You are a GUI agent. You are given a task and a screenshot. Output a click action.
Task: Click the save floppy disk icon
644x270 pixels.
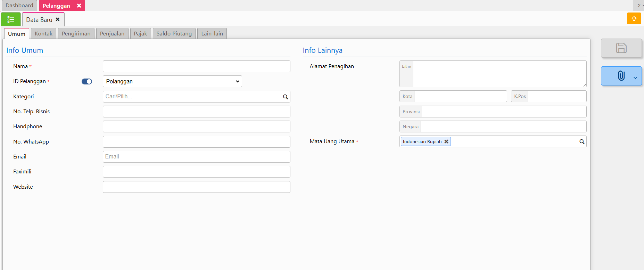[621, 48]
